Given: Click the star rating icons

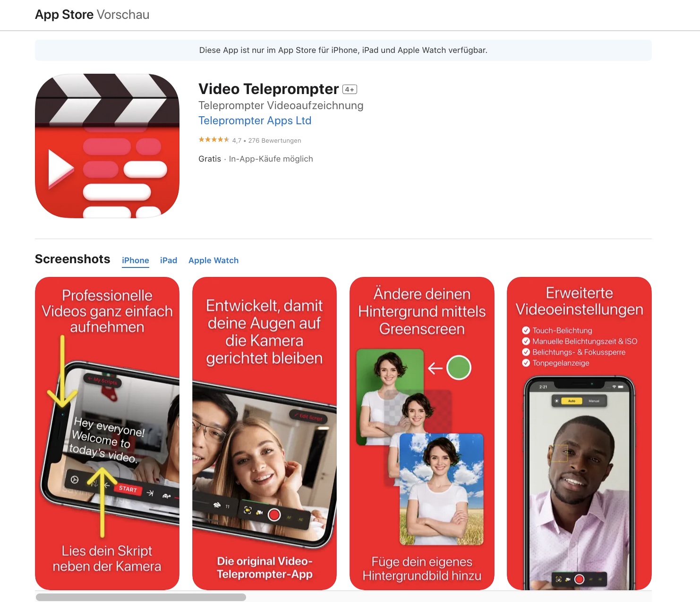Looking at the screenshot, I should click(x=214, y=140).
